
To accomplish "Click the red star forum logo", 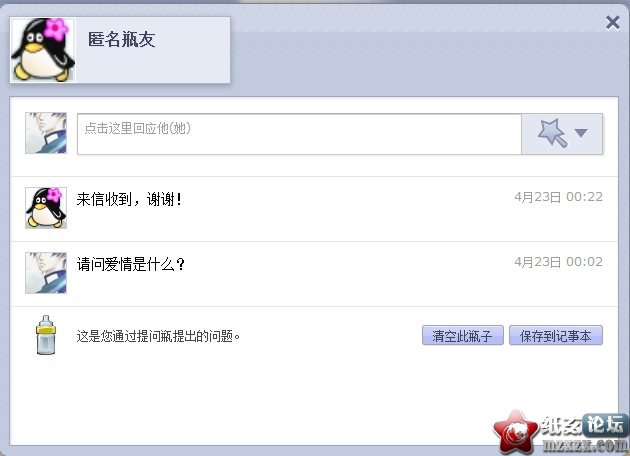I will click(515, 433).
